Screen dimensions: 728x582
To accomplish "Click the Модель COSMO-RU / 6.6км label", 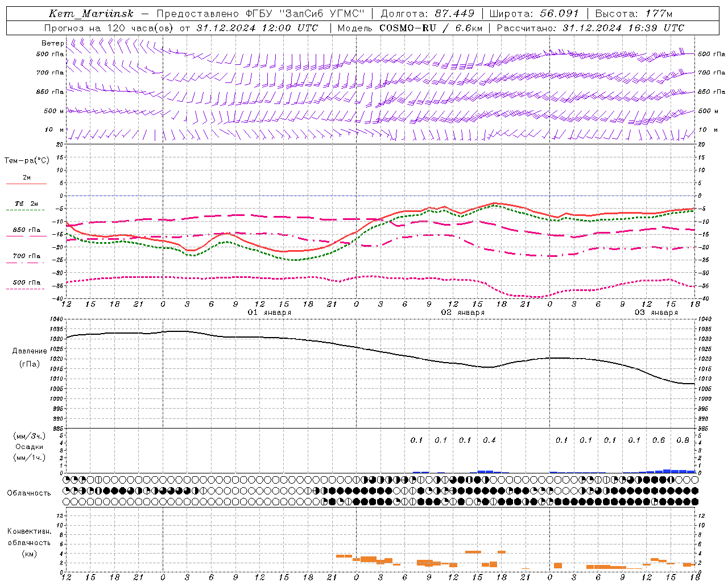I will (x=410, y=28).
